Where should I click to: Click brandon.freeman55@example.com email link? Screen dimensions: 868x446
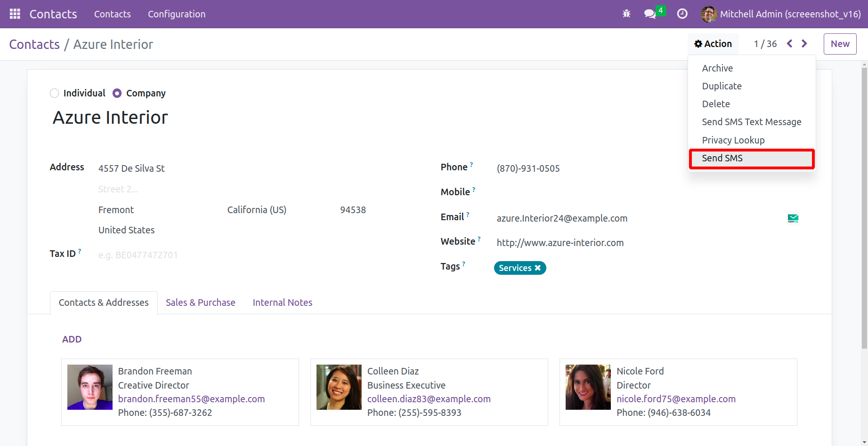(191, 399)
